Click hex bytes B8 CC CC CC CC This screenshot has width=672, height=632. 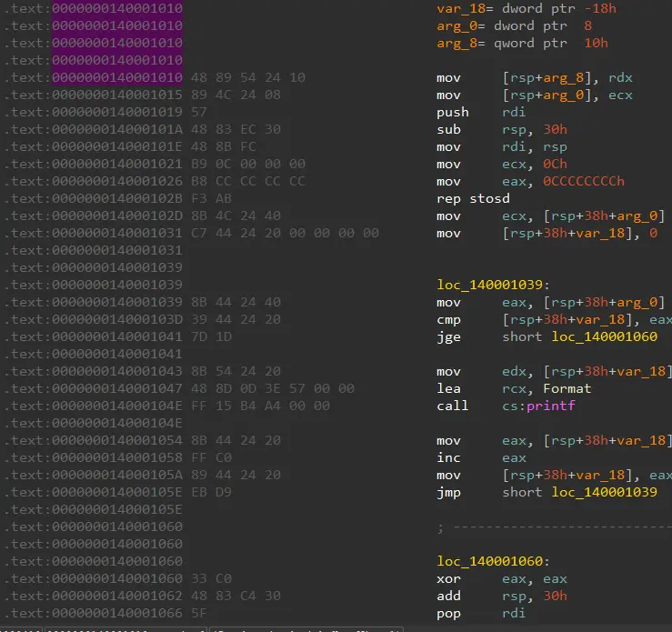coord(248,181)
